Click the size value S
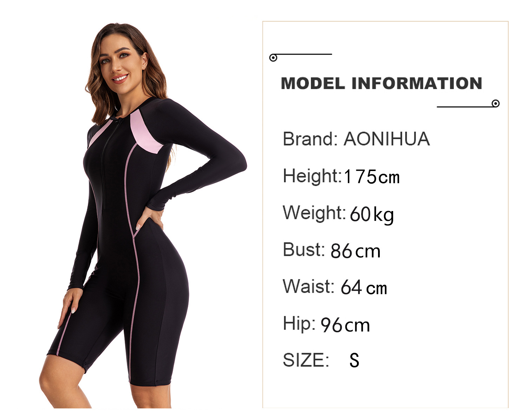Viewport: 527px width, 420px height. 354,360
